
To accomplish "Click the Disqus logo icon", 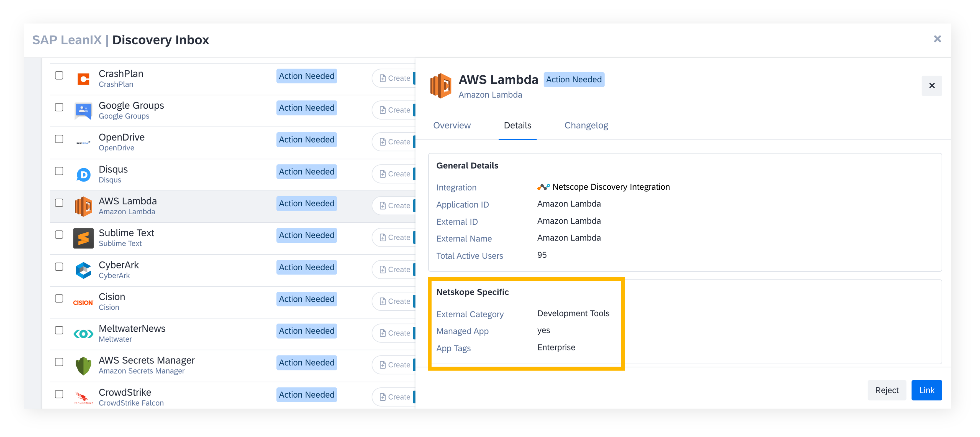I will point(83,175).
